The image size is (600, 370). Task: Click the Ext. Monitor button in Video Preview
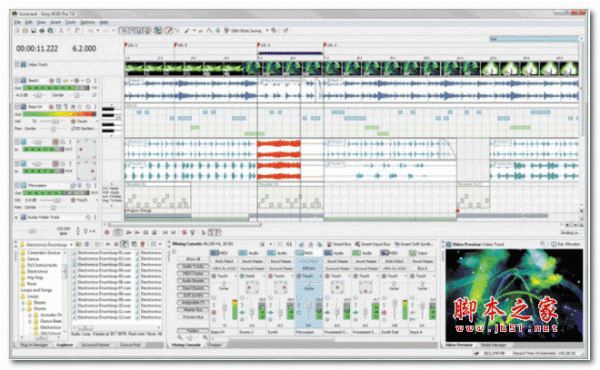pyautogui.click(x=566, y=244)
